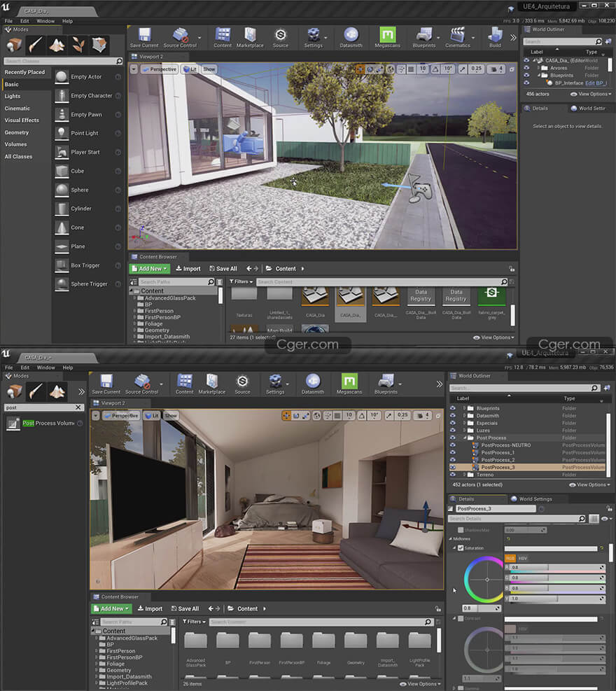
Task: Select the Player Start actor icon
Action: (62, 152)
